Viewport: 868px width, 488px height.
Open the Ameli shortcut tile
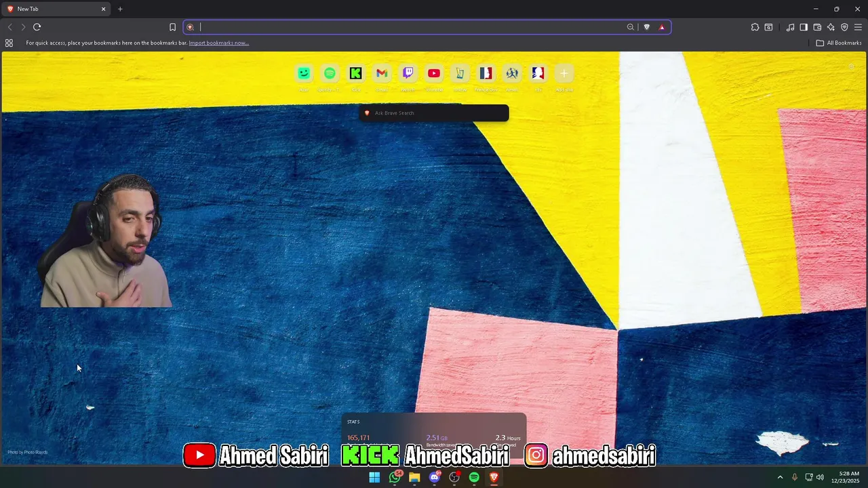click(512, 73)
